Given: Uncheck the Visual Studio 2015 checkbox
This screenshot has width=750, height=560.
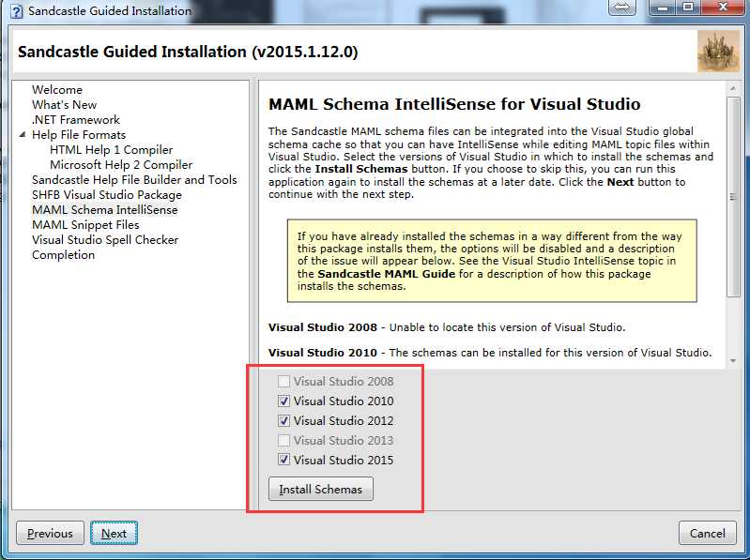Looking at the screenshot, I should click(283, 460).
